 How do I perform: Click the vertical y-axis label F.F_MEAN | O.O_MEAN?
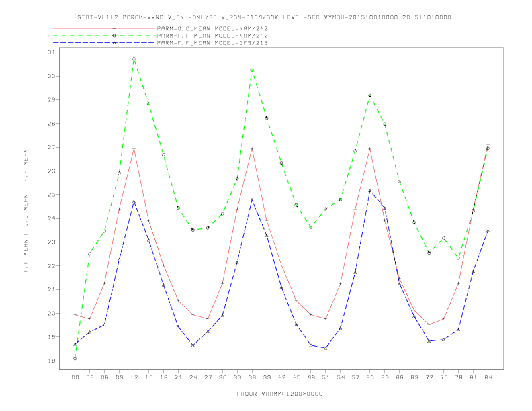(x=26, y=211)
